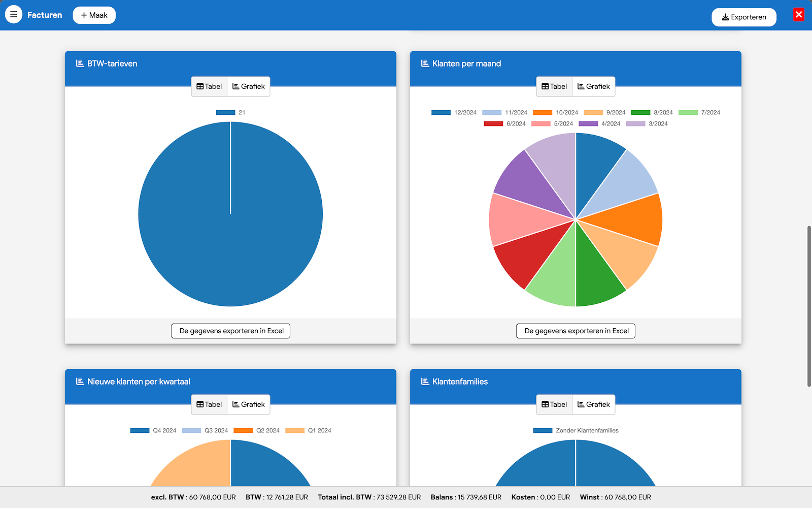The image size is (812, 508).
Task: Click BTW 12 761,28 EUR total
Action: coord(277,497)
